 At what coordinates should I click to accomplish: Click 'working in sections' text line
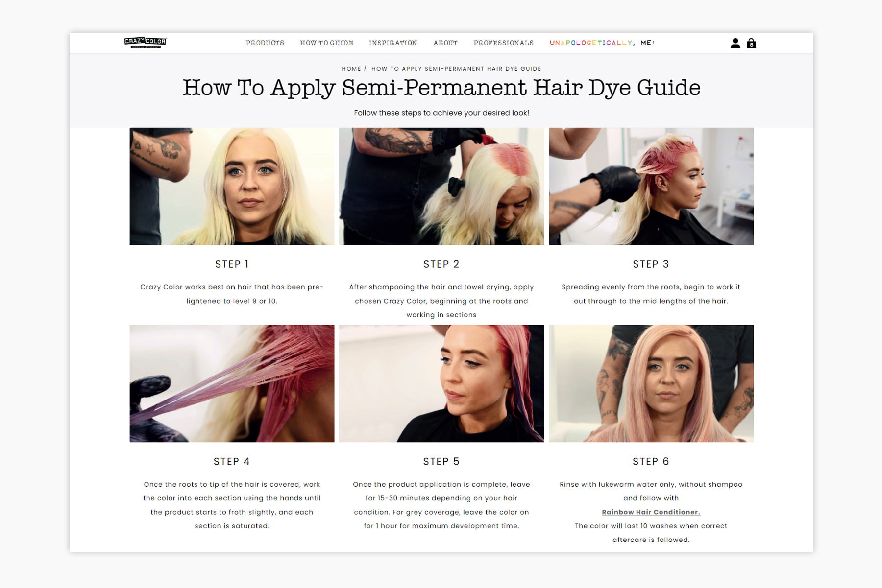pos(441,315)
